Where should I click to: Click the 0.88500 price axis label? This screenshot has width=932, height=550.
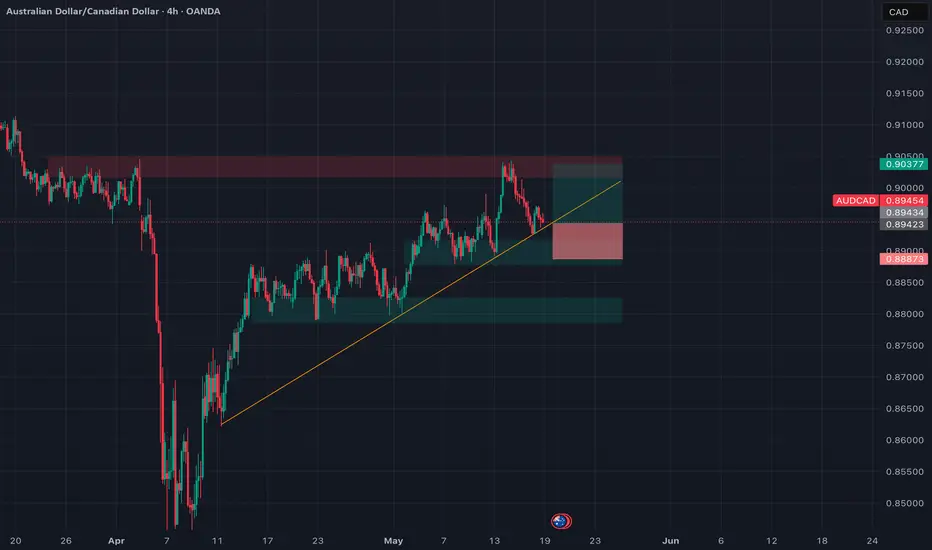point(905,282)
